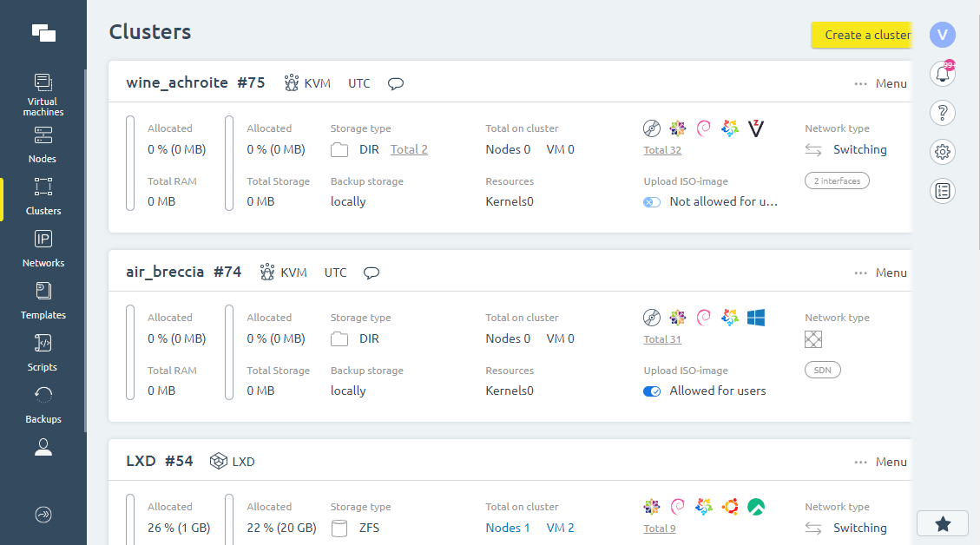Open the notifications bell icon
The width and height of the screenshot is (980, 545).
click(942, 74)
